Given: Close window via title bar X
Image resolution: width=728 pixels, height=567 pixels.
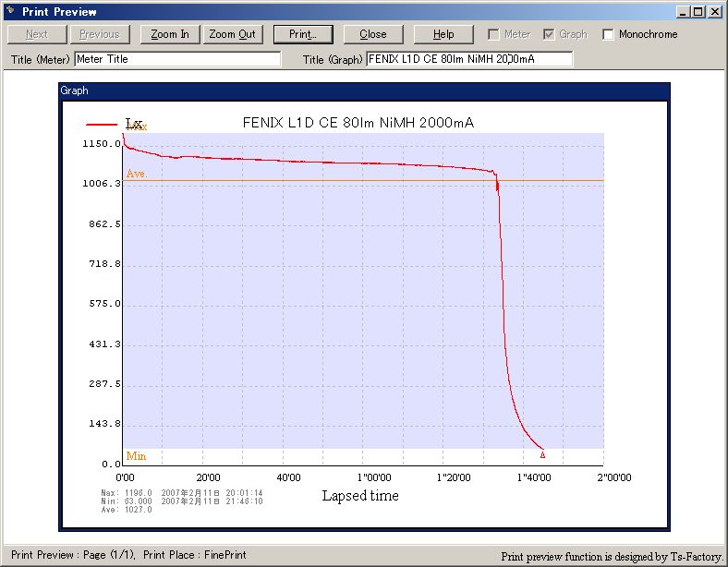Looking at the screenshot, I should 715,12.
